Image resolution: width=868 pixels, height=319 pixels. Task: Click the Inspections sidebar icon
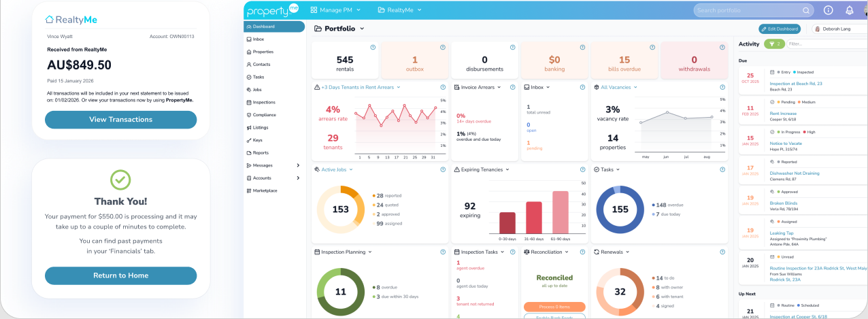pos(248,102)
